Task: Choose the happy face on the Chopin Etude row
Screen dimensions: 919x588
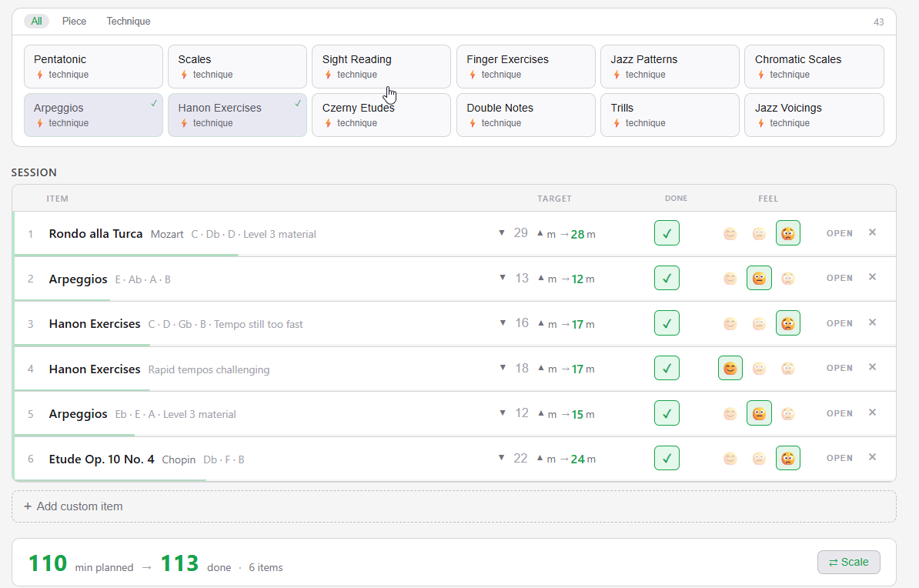Action: 730,459
